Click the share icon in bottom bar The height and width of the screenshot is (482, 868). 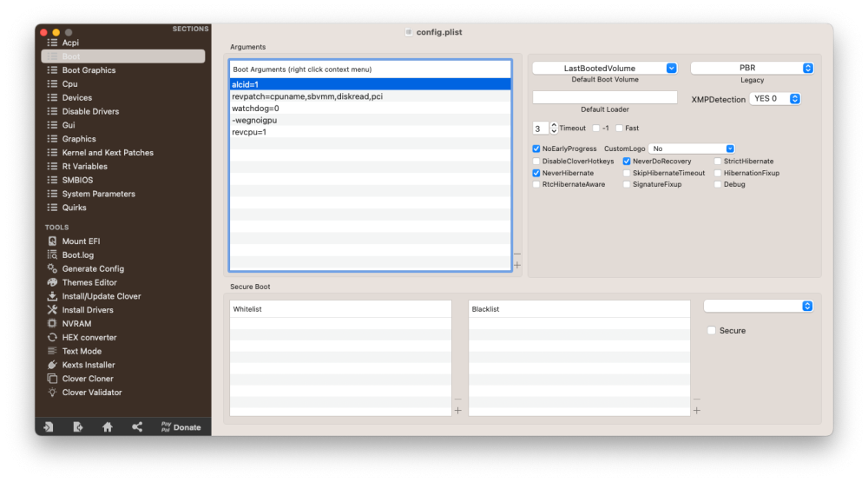pyautogui.click(x=137, y=427)
